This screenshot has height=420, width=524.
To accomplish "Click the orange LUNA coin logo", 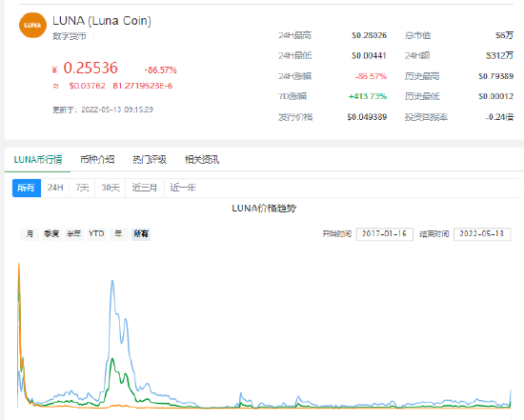I will tap(32, 25).
